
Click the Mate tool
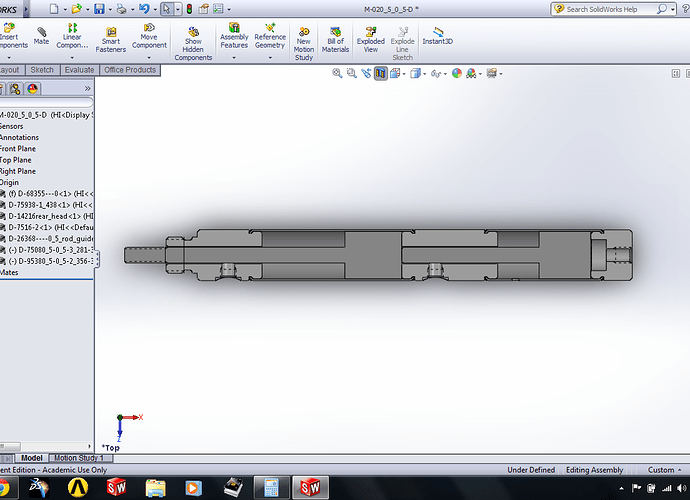pos(41,35)
